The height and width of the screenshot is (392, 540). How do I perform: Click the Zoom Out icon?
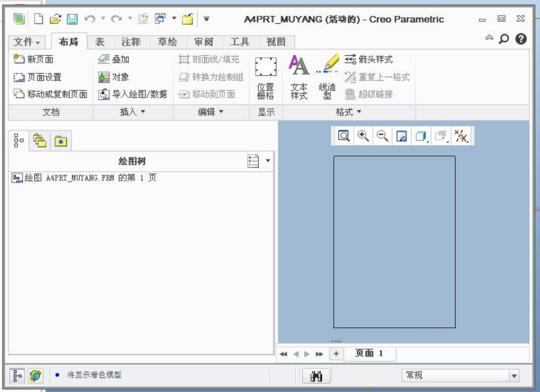[382, 136]
